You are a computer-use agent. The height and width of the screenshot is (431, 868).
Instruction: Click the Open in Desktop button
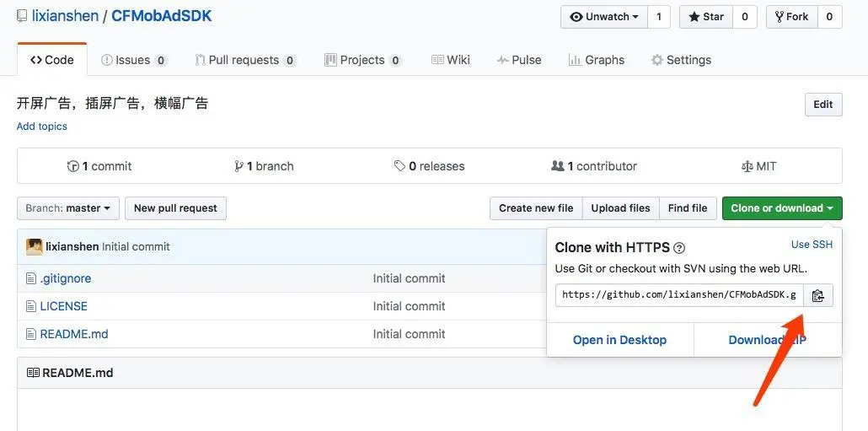(x=619, y=340)
